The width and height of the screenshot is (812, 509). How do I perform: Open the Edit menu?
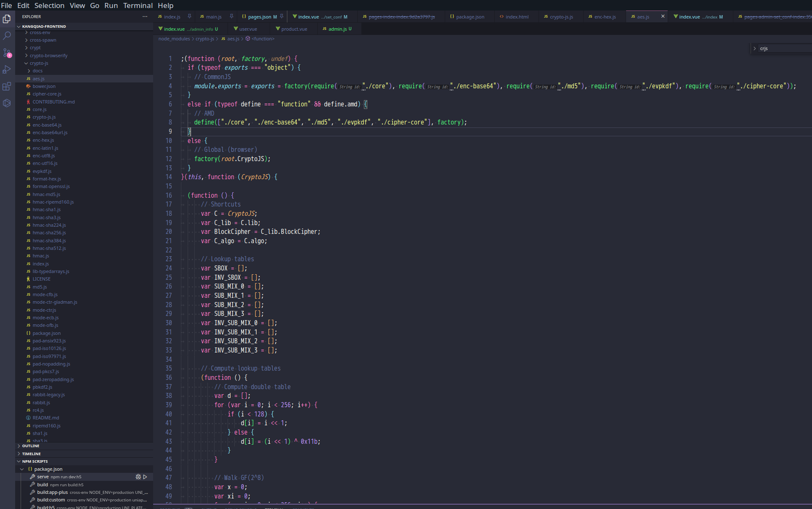coord(23,5)
